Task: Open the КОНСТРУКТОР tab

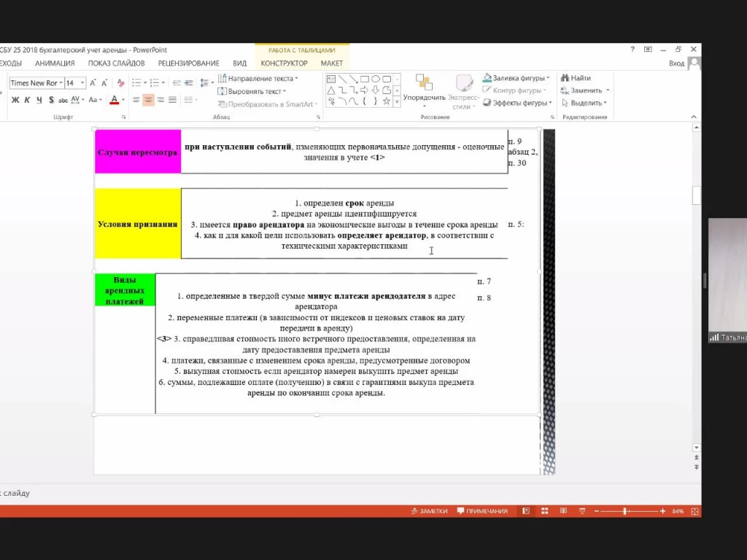Action: (284, 63)
